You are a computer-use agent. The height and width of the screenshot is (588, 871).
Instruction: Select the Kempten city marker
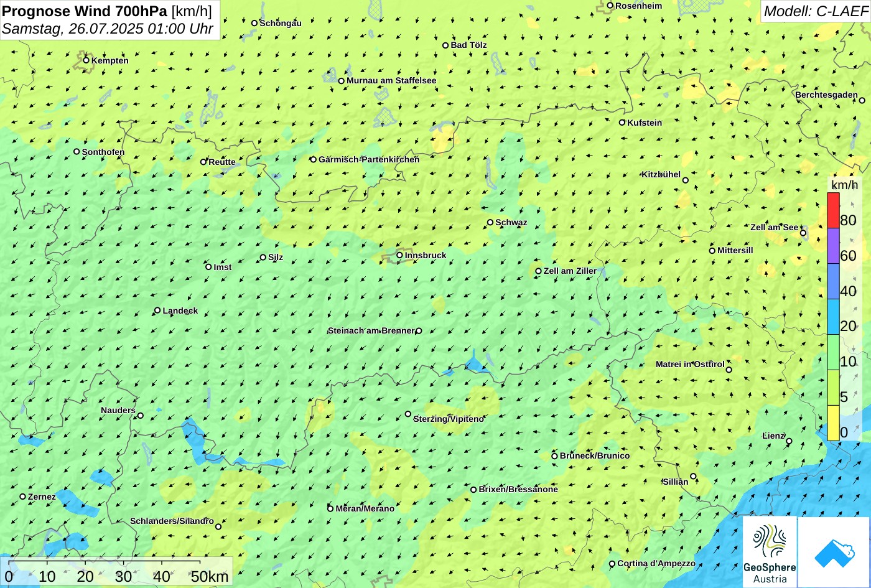[x=86, y=60]
